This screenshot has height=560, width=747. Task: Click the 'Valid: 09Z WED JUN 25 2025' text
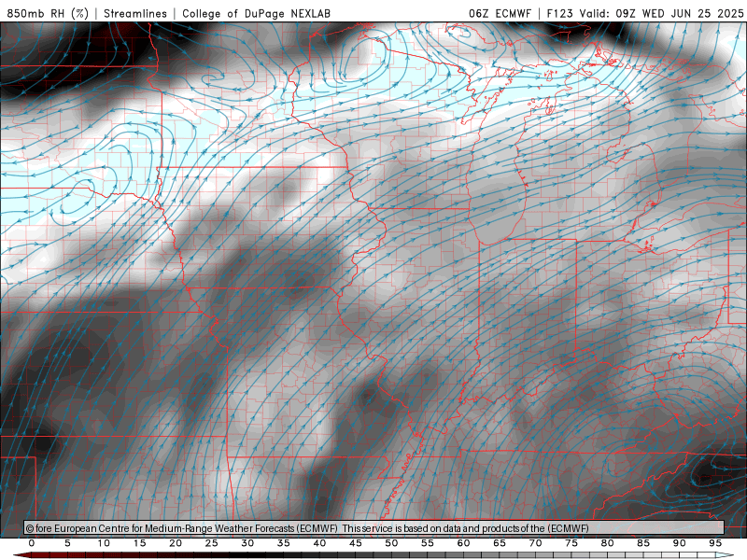click(661, 13)
